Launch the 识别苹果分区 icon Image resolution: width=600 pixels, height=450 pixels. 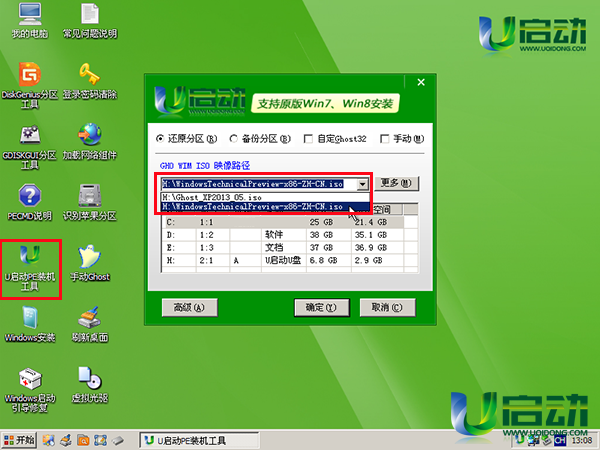pos(90,202)
